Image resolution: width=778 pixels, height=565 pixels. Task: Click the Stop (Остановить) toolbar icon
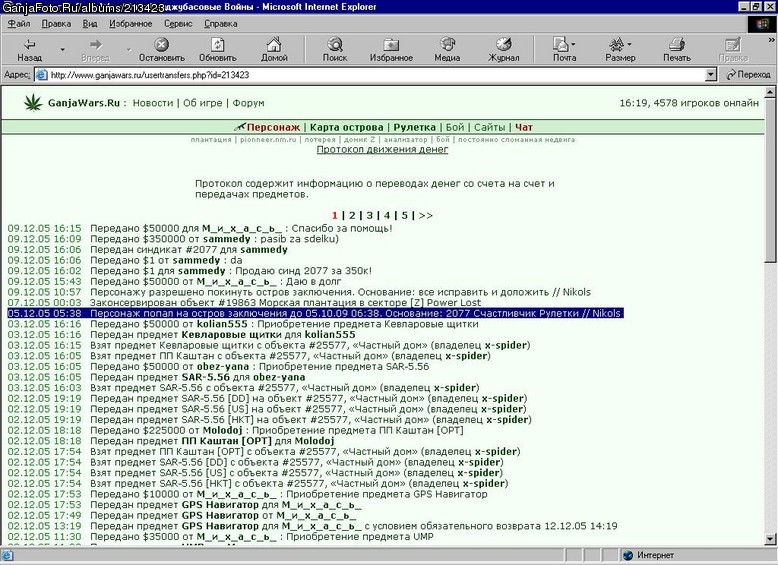click(161, 45)
